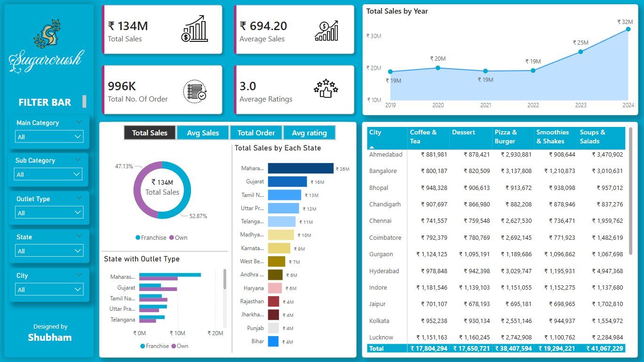
Task: Switch to the Avg Sales tab
Action: click(x=203, y=133)
